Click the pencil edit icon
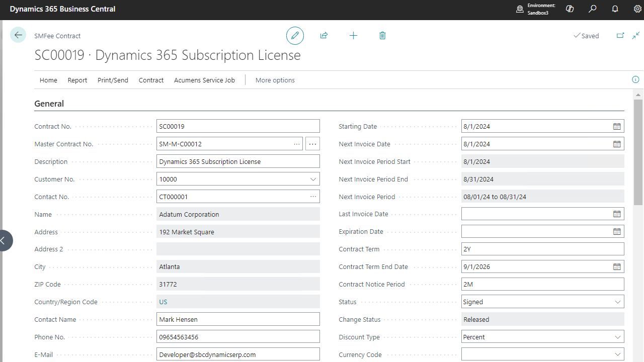This screenshot has height=362, width=644. pos(295,36)
